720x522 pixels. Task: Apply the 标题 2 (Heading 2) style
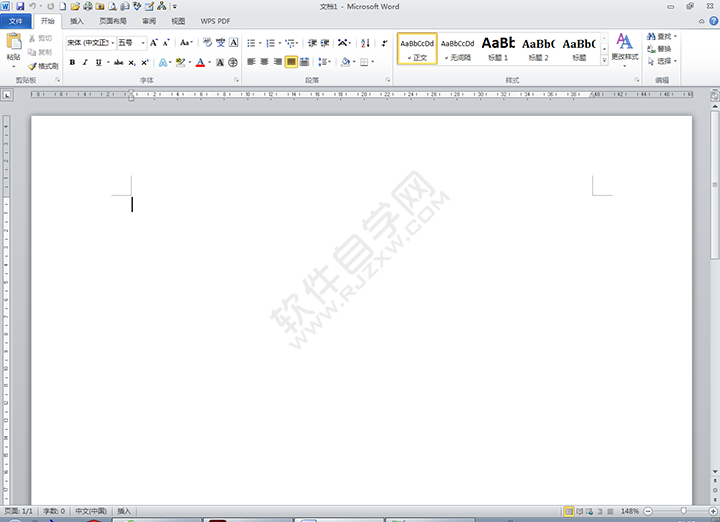[538, 48]
